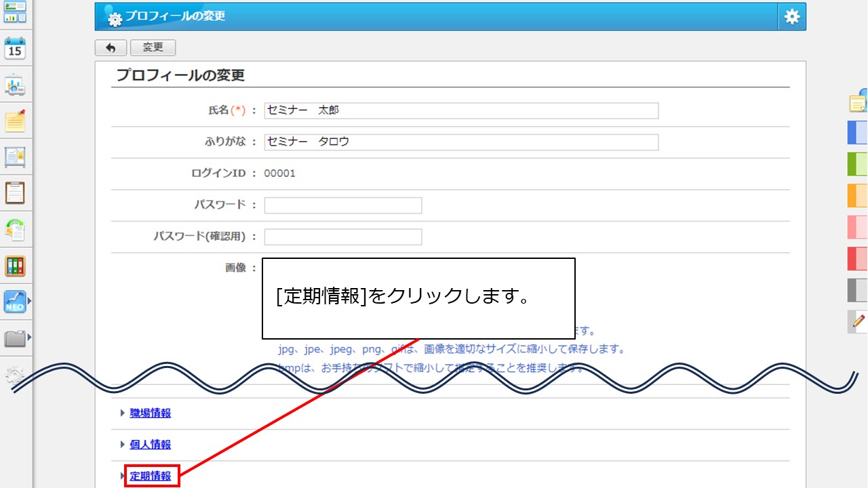Click the 氏名 name text field
Screen dimensions: 868x488
pos(461,110)
